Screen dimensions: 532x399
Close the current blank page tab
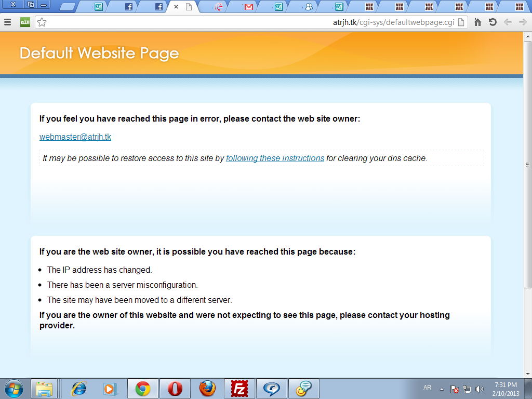(176, 6)
